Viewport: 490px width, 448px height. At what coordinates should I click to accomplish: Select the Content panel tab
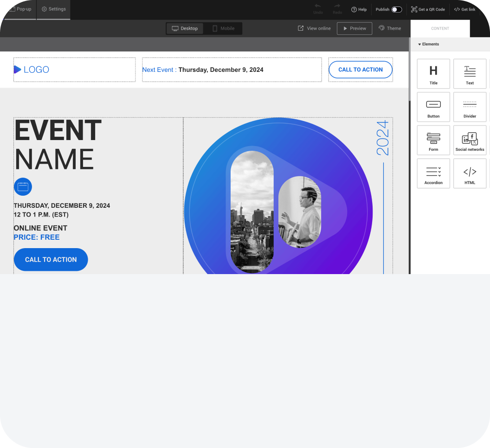pos(440,28)
